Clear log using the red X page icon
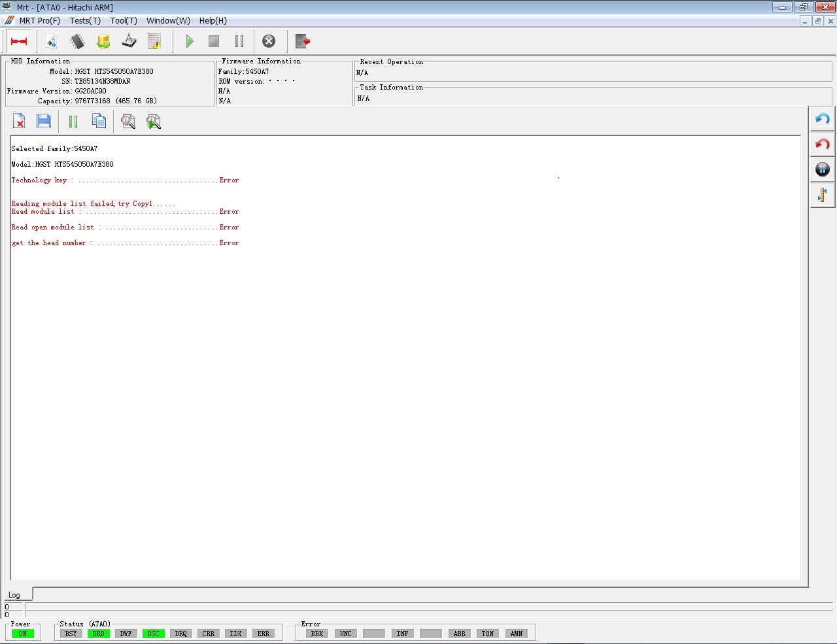 20,121
